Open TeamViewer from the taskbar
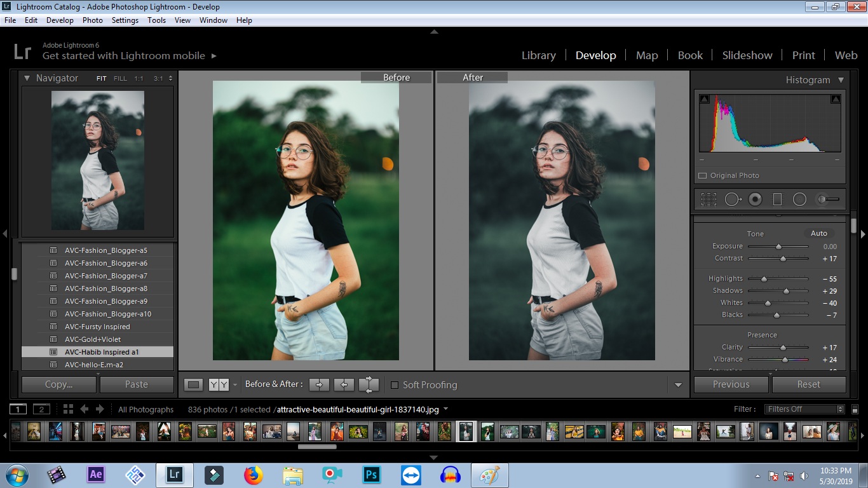The height and width of the screenshot is (488, 868). (410, 475)
